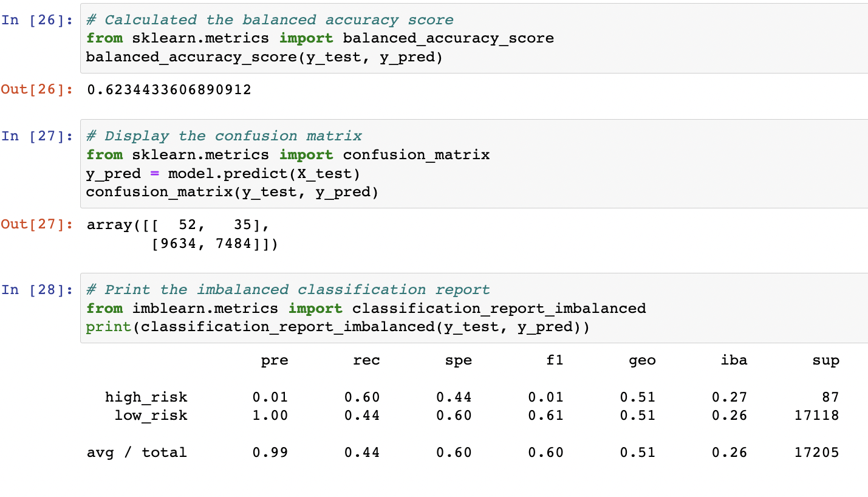Click the confusion matrix value 7484
The height and width of the screenshot is (497, 868).
(x=234, y=244)
